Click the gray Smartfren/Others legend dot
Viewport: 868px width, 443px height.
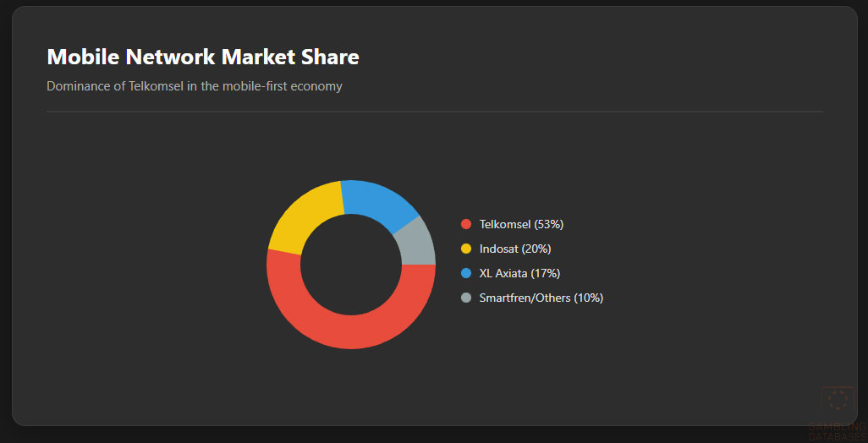(x=465, y=298)
